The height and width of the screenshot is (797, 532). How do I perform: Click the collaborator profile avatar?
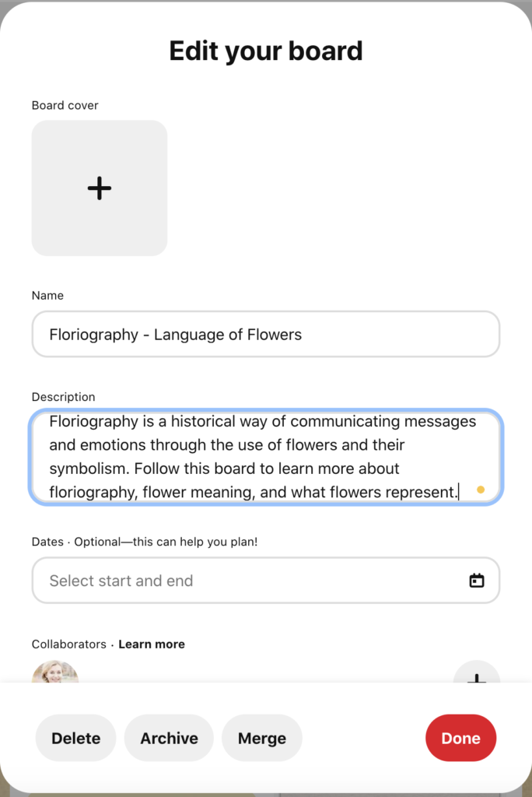point(55,672)
